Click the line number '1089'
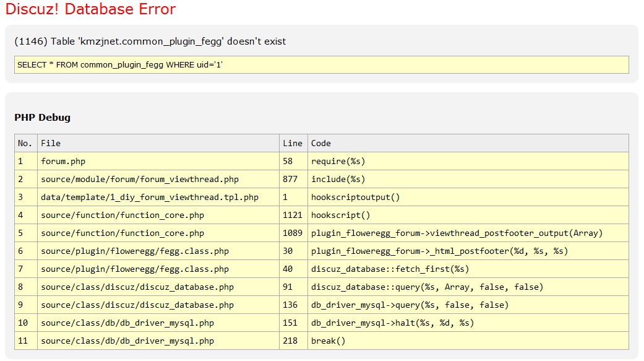 click(293, 233)
